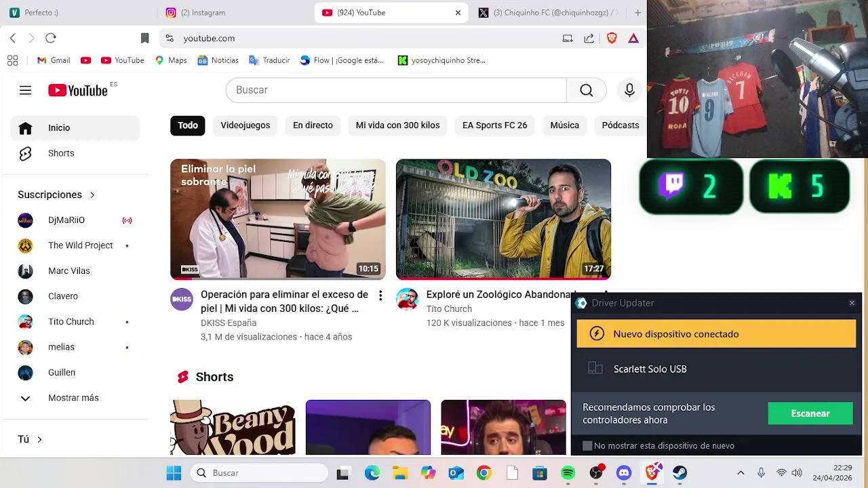Click the Brave Rewards triangle icon
868x488 pixels.
click(633, 38)
